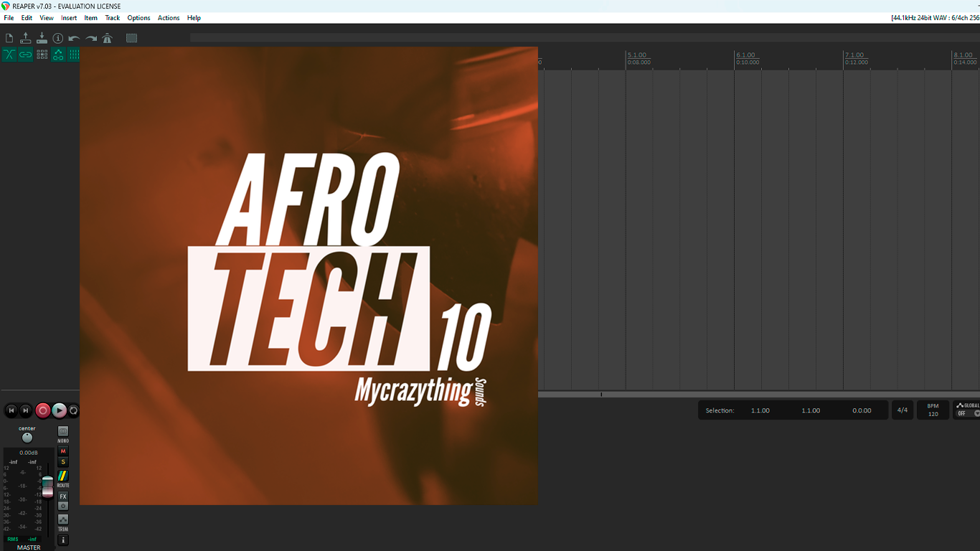Image resolution: width=980 pixels, height=551 pixels.
Task: Solo the master track with S
Action: [63, 462]
